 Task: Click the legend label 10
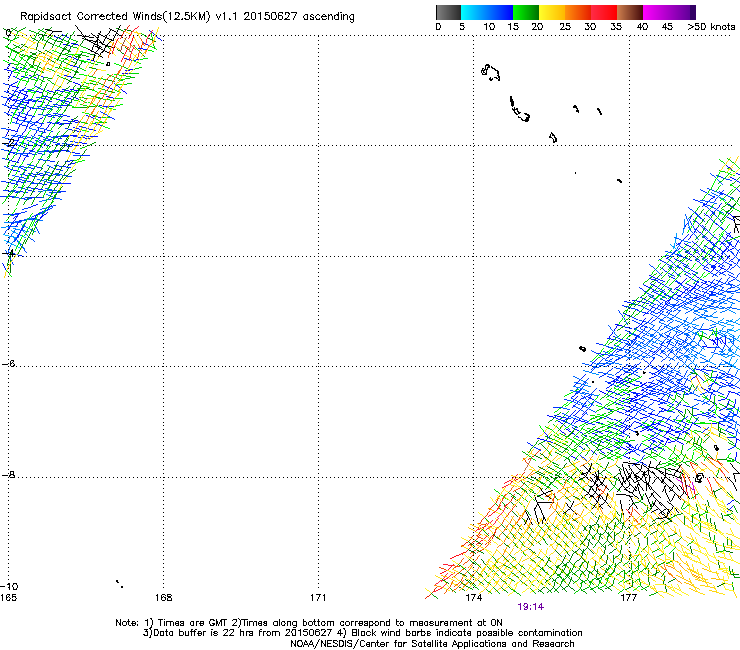489,27
